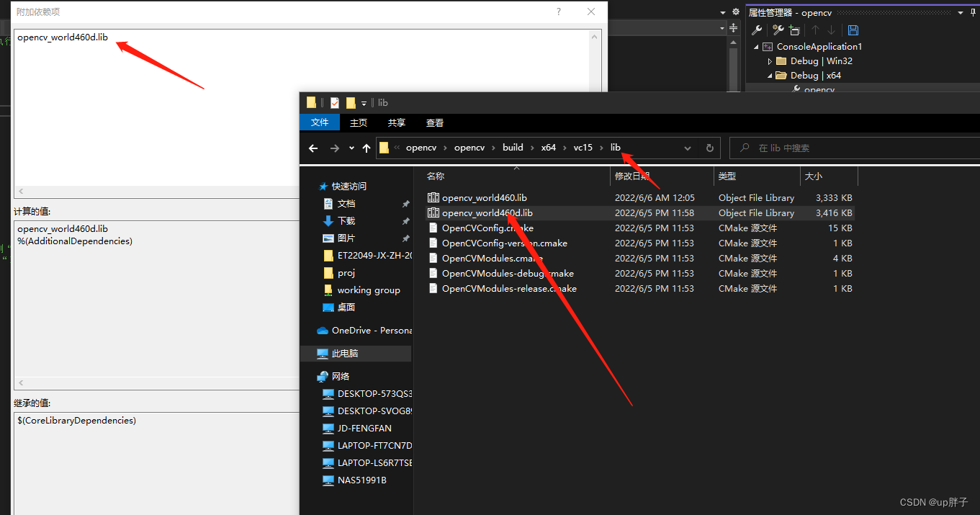
Task: Click the Add New Project Property Sheet icon
Action: click(778, 30)
